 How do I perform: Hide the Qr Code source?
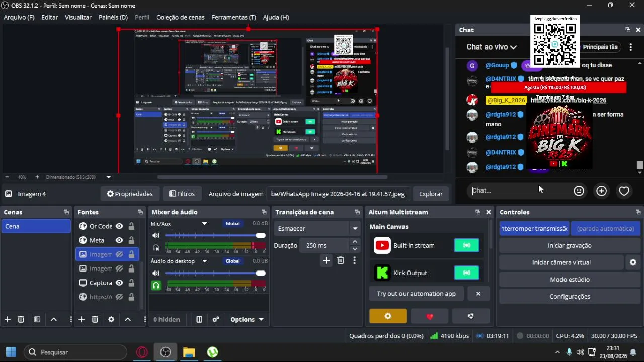coord(119,226)
